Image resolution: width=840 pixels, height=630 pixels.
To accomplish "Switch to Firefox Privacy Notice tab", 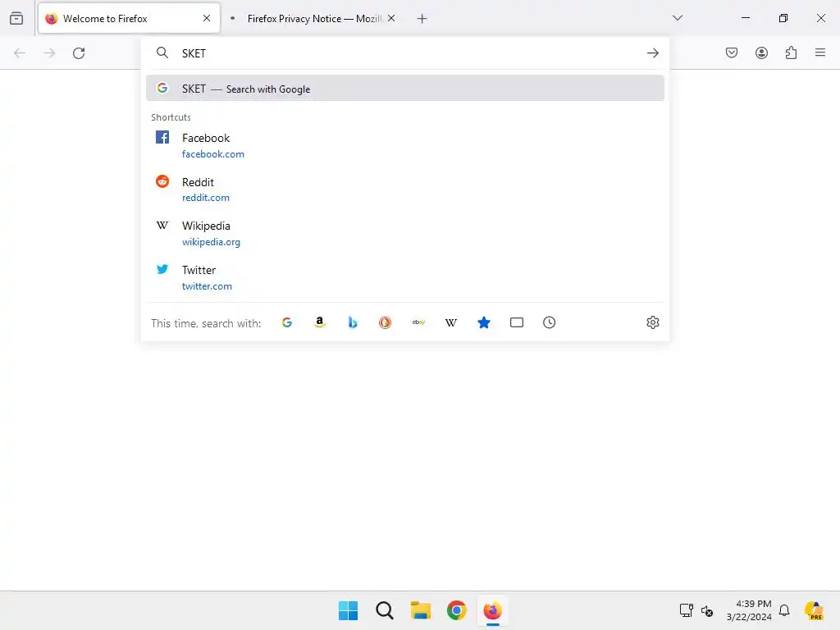I will coord(314,19).
